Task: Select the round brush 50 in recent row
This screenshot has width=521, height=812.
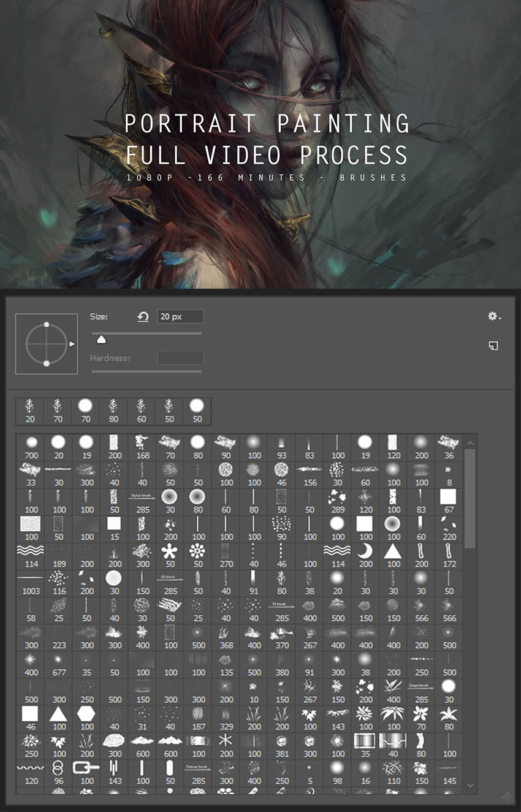Action: click(197, 411)
